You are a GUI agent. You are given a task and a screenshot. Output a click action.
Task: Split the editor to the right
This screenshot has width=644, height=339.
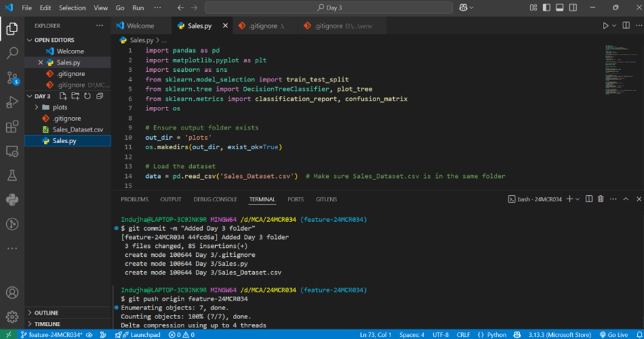[x=626, y=25]
